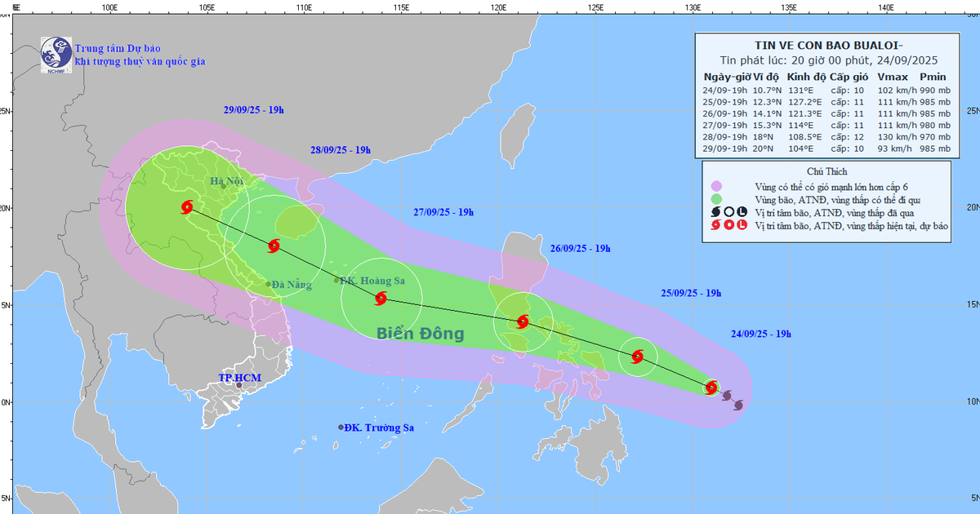Click the "Chú Thích" legend heading
The height and width of the screenshot is (514, 980).
pos(826,171)
